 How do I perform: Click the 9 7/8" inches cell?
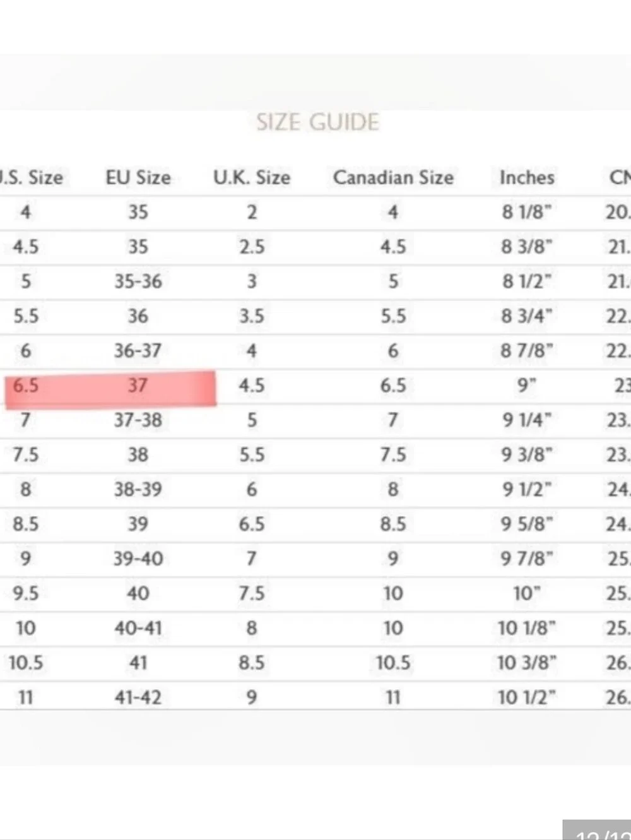pos(527,559)
